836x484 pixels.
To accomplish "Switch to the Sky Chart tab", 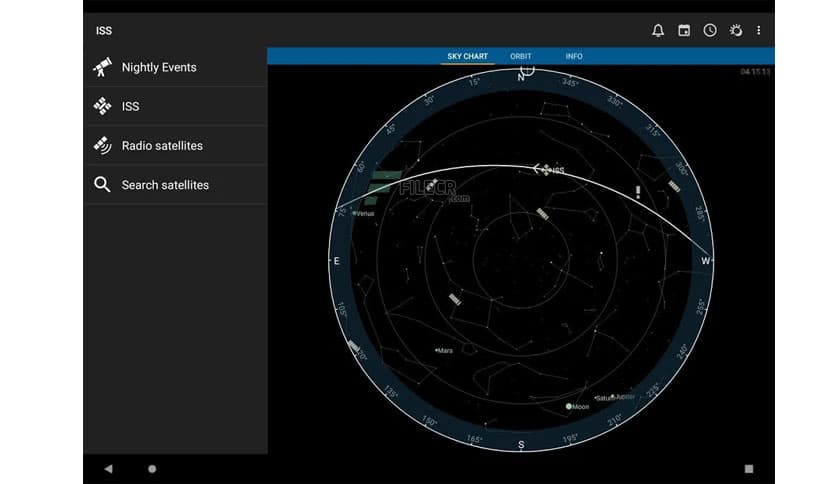I will click(x=468, y=56).
